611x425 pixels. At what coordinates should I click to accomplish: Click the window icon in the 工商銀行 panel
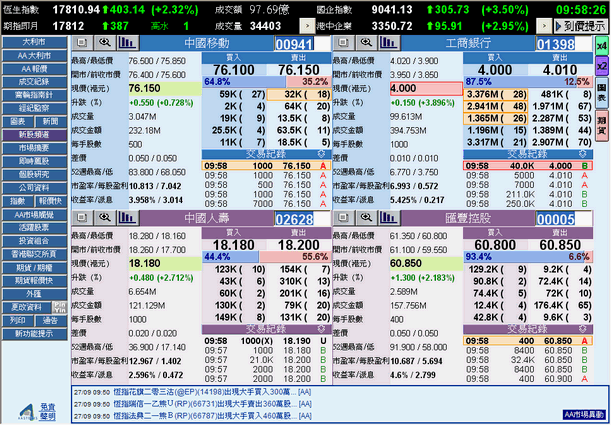click(x=343, y=43)
